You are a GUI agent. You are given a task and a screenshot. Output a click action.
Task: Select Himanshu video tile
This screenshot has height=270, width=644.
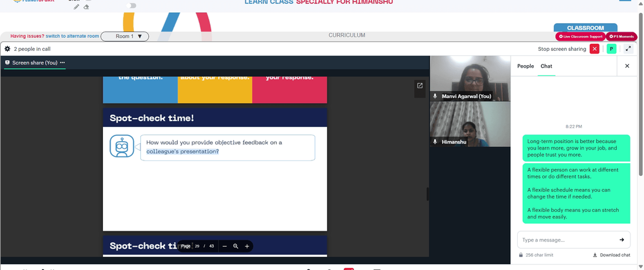[x=470, y=124]
